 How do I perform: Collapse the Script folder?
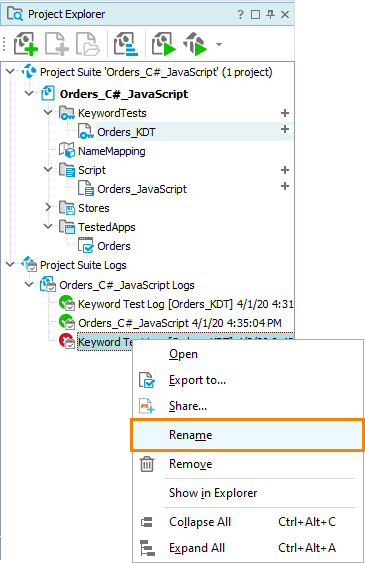pyautogui.click(x=48, y=169)
